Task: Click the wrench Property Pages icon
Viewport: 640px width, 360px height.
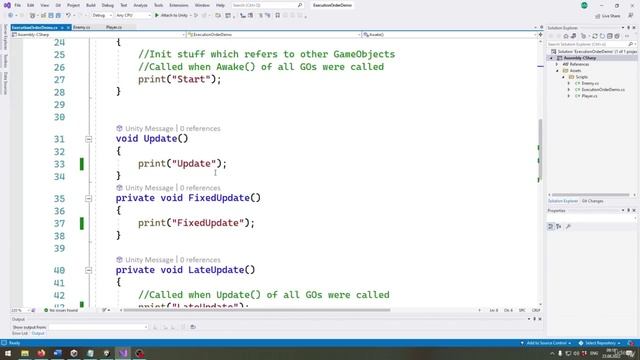Action: [568, 227]
